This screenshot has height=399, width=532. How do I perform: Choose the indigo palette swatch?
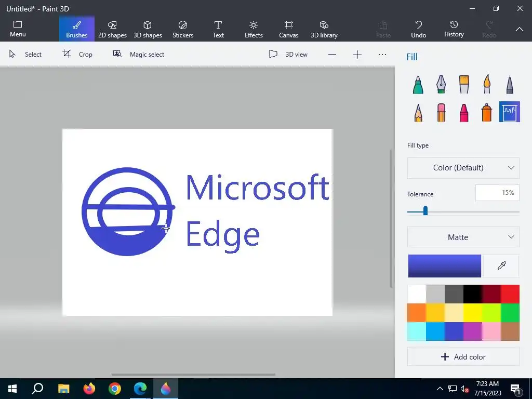click(x=454, y=331)
